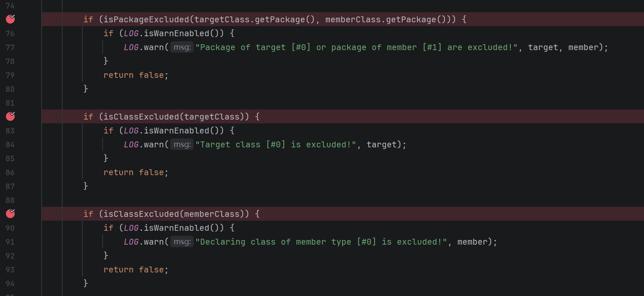
Task: Set a breakpoint at line number 91
Action: pos(10,242)
